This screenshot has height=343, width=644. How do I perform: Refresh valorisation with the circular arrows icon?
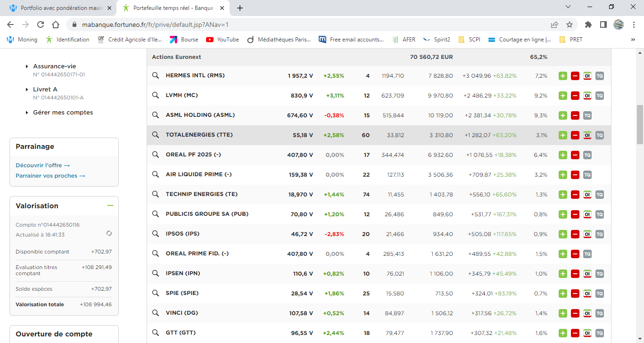[109, 233]
